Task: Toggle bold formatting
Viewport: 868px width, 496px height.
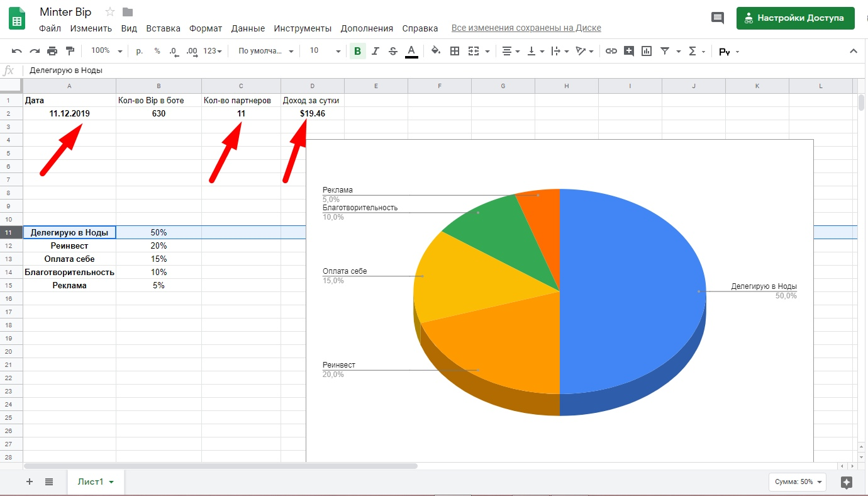Action: click(357, 51)
